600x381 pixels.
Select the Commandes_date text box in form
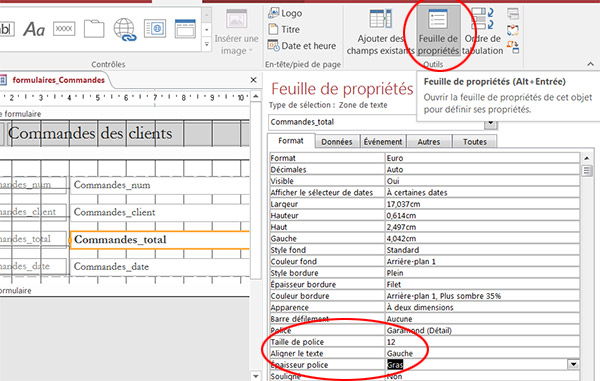coord(160,267)
